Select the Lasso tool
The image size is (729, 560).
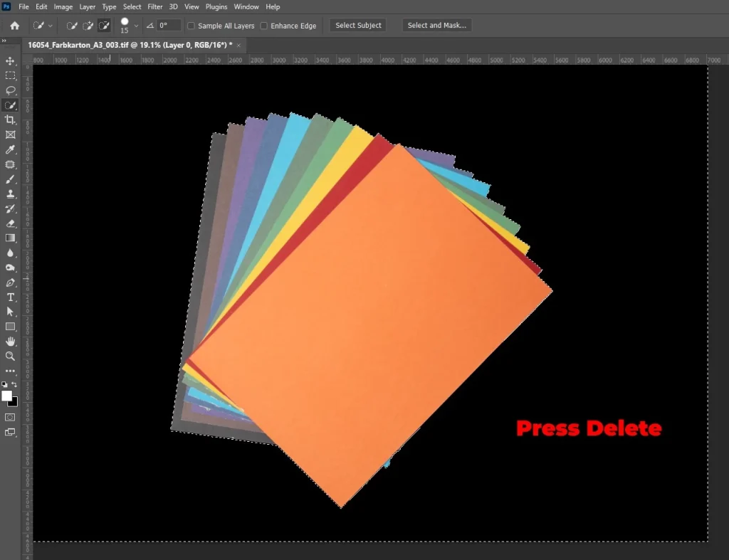point(11,90)
